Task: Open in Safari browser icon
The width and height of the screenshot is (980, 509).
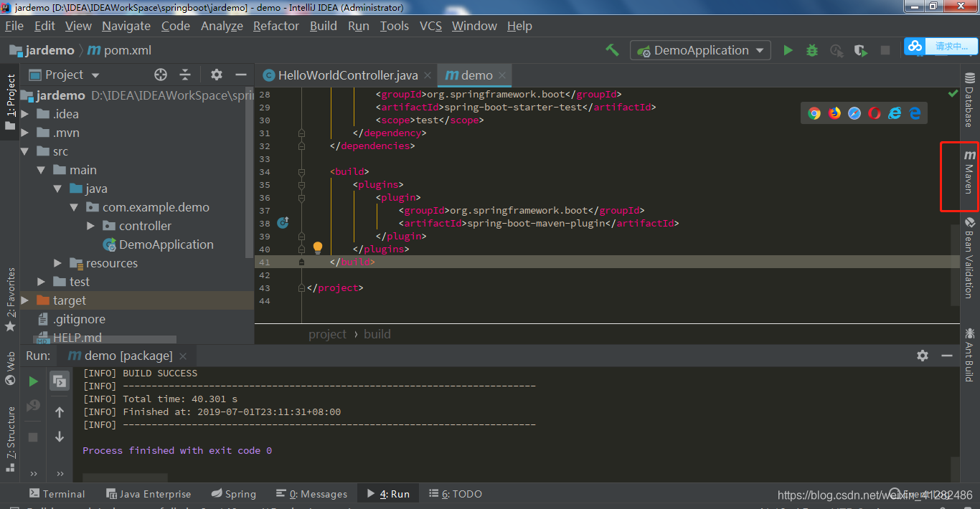Action: 854,113
